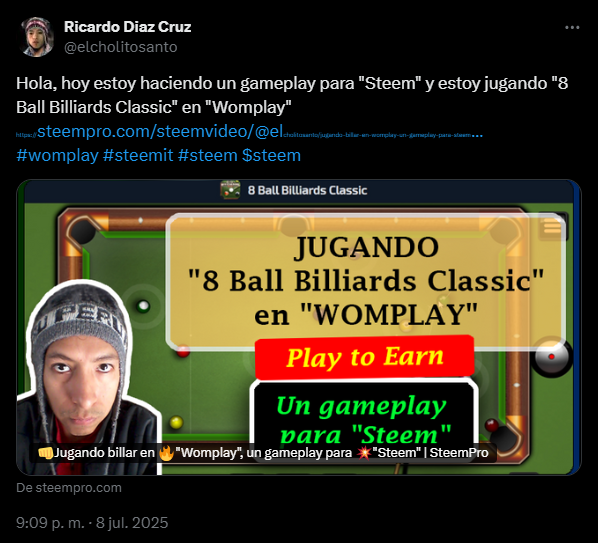
Task: Open the three-dot more options menu
Action: click(572, 27)
